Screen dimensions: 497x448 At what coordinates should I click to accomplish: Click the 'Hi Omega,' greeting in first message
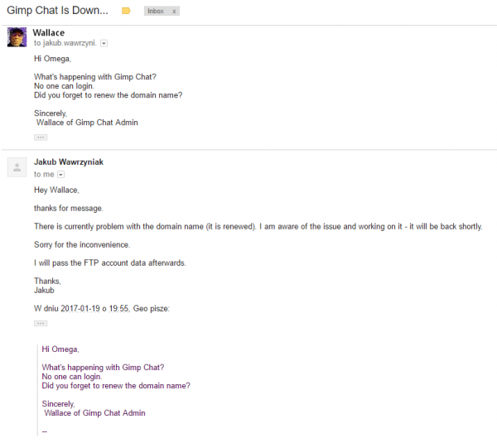pos(53,59)
